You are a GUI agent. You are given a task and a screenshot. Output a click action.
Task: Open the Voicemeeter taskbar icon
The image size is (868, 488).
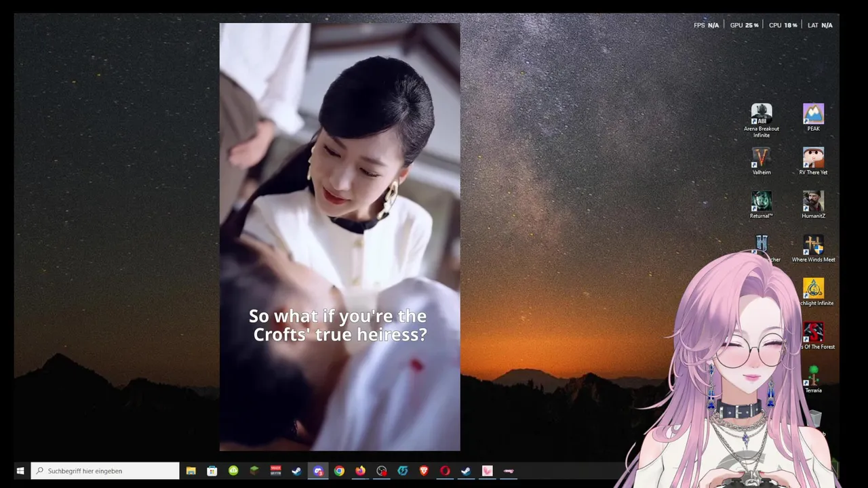click(x=276, y=471)
